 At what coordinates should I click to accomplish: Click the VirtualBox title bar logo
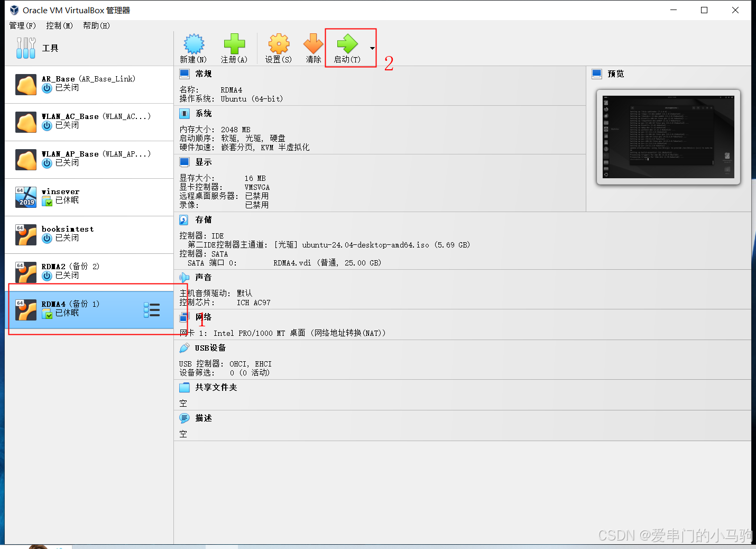coord(14,10)
